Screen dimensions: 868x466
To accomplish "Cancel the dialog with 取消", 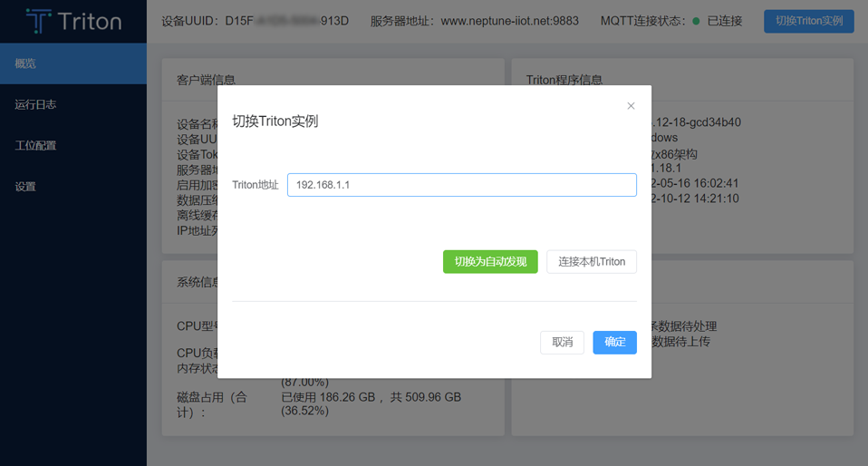I will 562,343.
